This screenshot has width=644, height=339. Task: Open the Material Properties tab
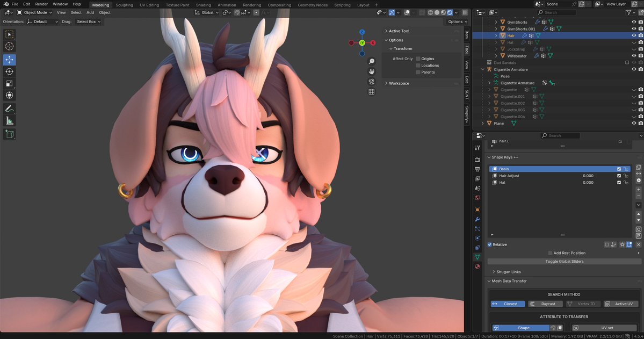[476, 266]
